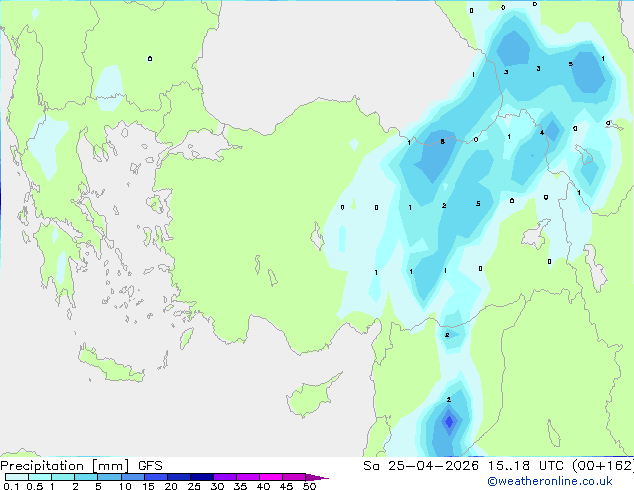Select the 2–5 mm legend color swatch

[86, 477]
